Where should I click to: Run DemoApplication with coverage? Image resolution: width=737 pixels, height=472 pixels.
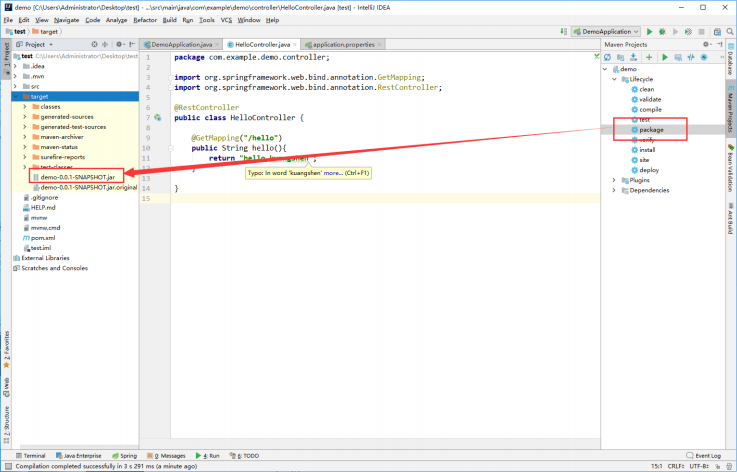pos(688,31)
